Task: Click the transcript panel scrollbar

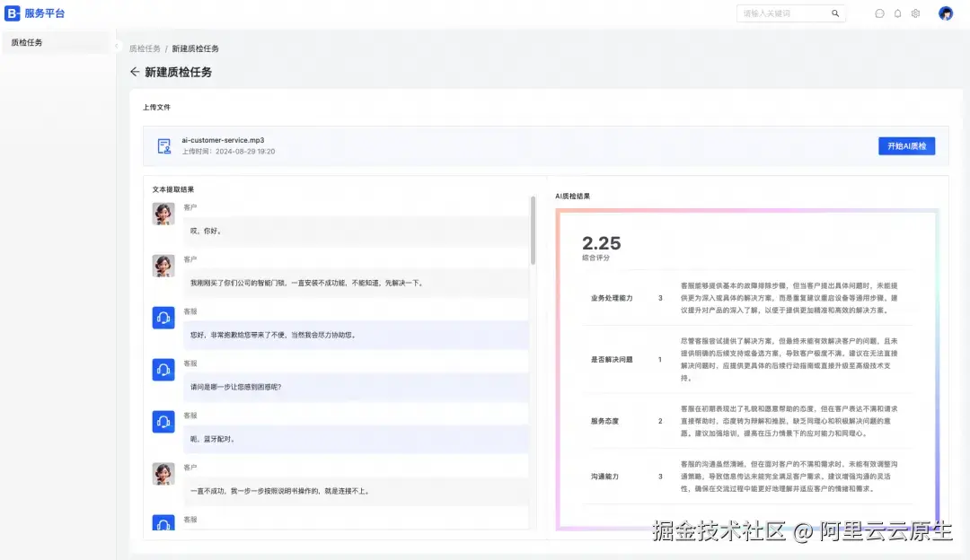Action: (533, 230)
